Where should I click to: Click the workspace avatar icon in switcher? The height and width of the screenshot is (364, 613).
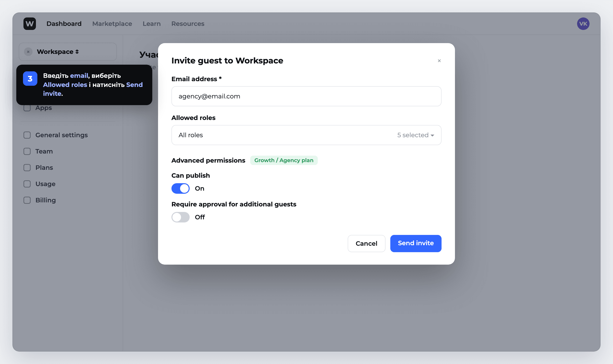[28, 52]
